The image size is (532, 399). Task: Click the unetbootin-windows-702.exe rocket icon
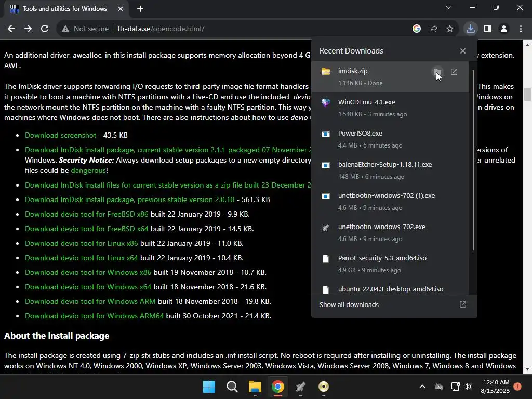click(x=326, y=228)
